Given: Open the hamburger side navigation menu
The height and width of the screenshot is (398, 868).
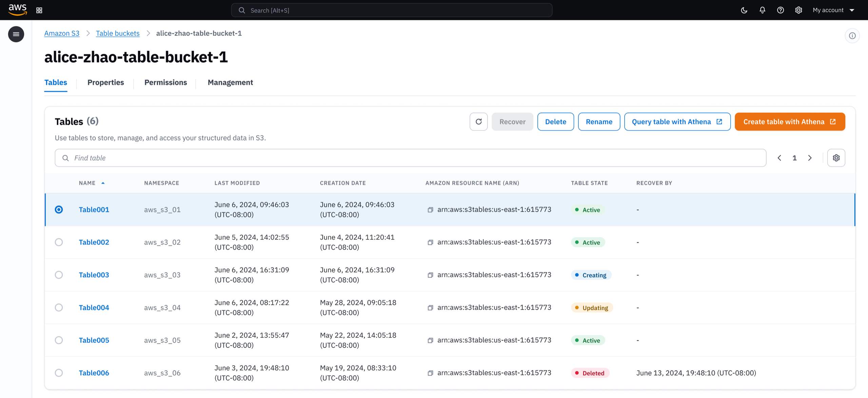Looking at the screenshot, I should point(16,34).
